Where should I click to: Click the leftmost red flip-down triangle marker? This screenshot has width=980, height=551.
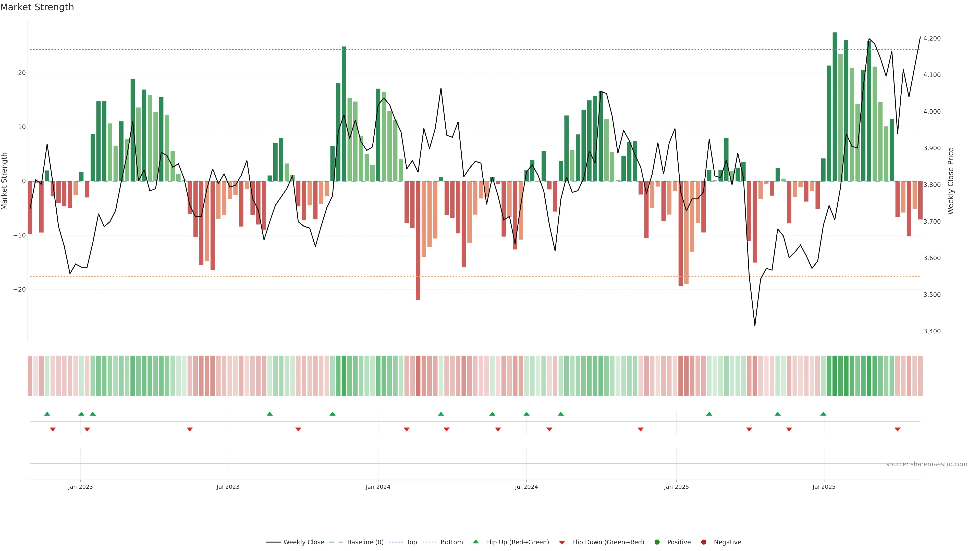(x=53, y=429)
